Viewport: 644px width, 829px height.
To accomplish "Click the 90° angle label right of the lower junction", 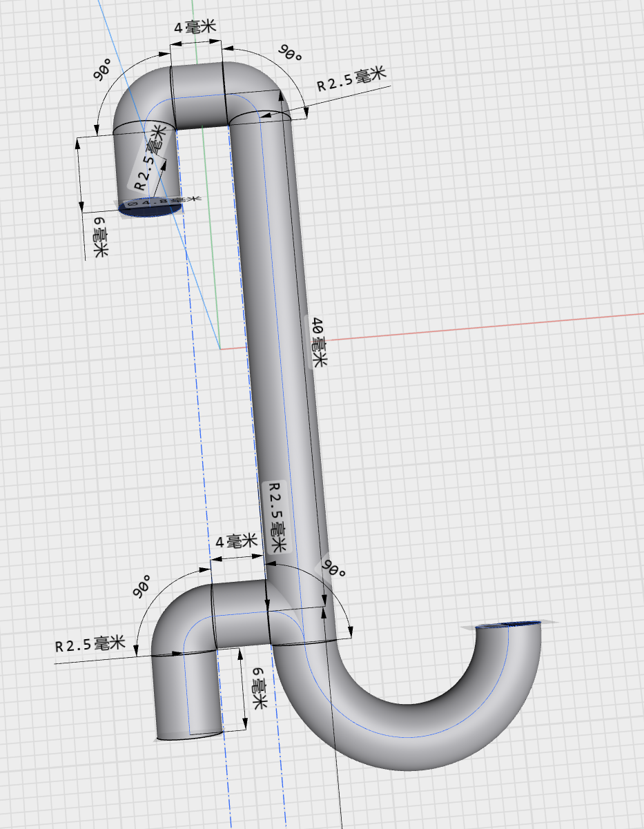I will click(x=333, y=569).
